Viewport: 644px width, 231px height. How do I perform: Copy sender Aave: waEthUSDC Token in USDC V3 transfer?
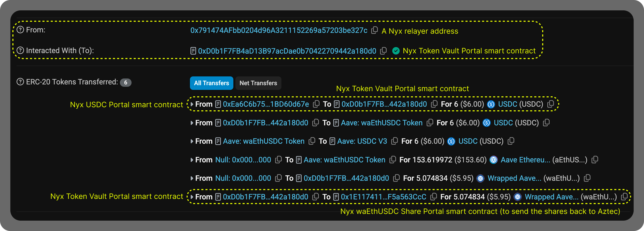pyautogui.click(x=312, y=141)
